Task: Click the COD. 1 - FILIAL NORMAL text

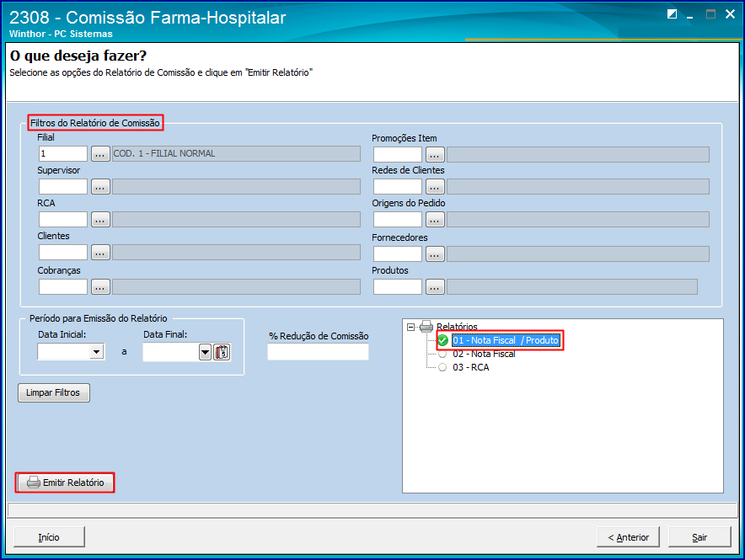Action: pyautogui.click(x=164, y=154)
